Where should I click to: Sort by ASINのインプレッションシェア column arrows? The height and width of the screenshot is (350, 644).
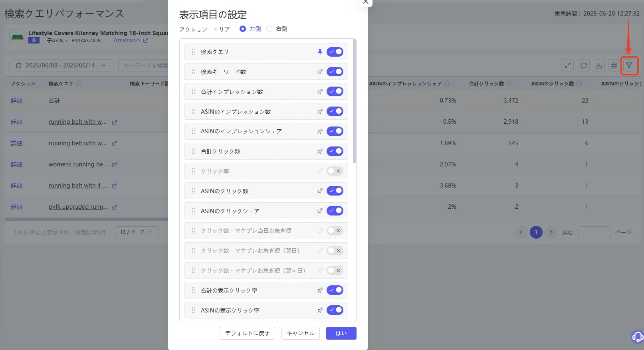click(x=454, y=83)
